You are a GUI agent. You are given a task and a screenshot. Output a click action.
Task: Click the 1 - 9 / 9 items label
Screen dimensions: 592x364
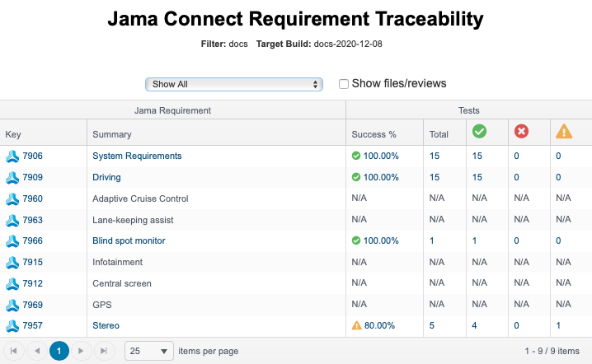coord(552,351)
